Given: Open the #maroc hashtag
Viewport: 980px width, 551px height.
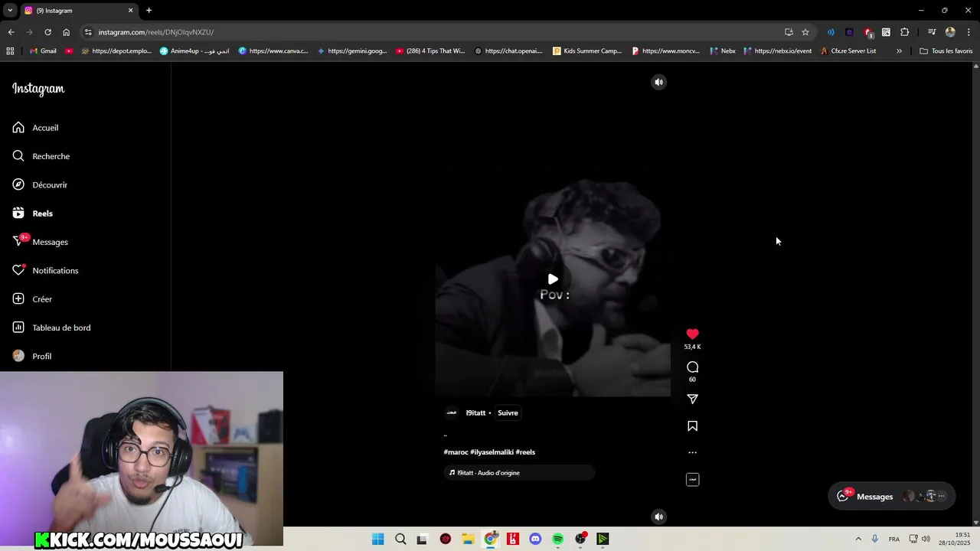Looking at the screenshot, I should (x=456, y=452).
